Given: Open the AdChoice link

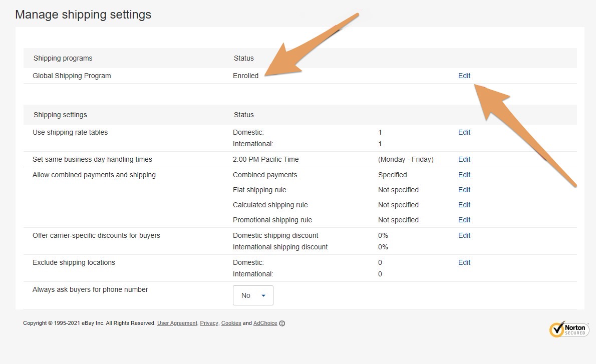Looking at the screenshot, I should 265,323.
